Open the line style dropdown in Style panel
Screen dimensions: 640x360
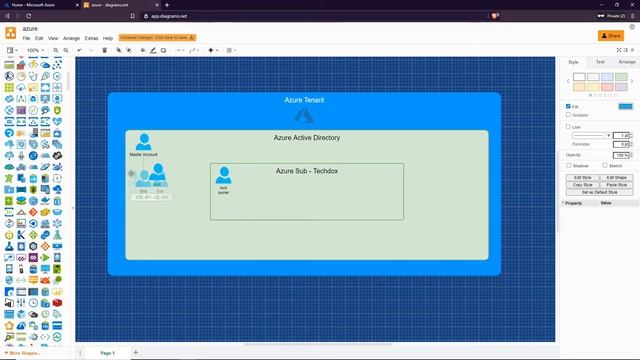(591, 135)
